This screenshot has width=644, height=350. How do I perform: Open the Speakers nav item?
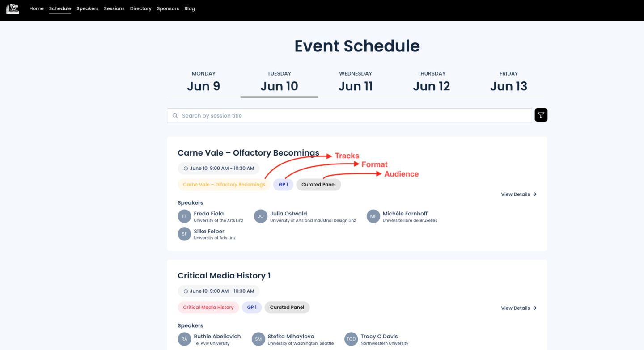pyautogui.click(x=87, y=8)
